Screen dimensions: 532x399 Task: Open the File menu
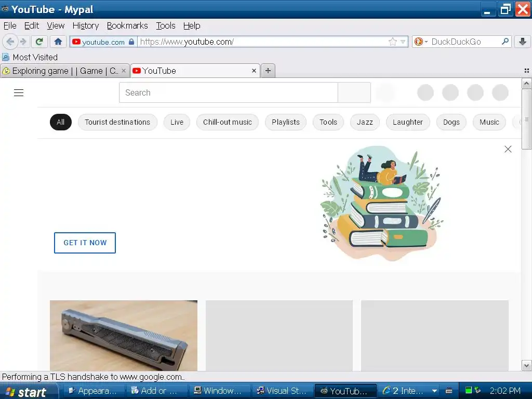point(10,26)
